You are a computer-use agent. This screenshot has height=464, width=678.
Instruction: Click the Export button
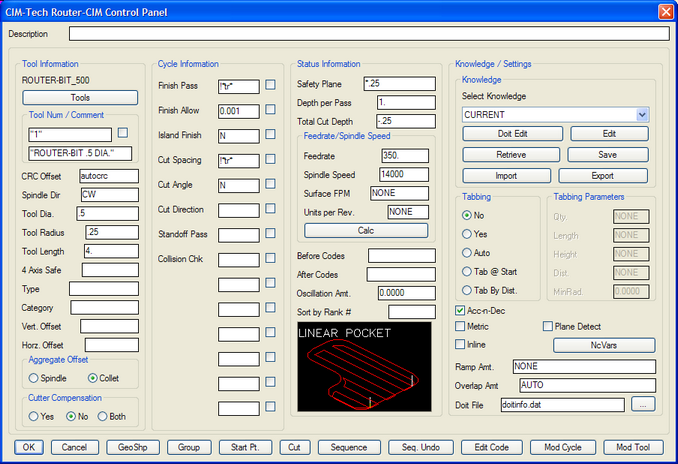(603, 176)
